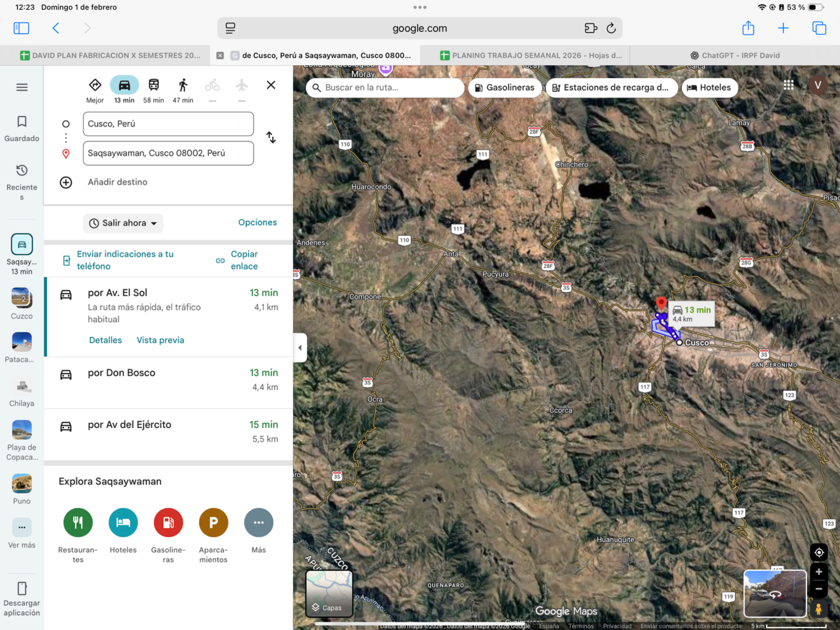
Task: Open the Street View preview thumbnail
Action: tap(775, 593)
